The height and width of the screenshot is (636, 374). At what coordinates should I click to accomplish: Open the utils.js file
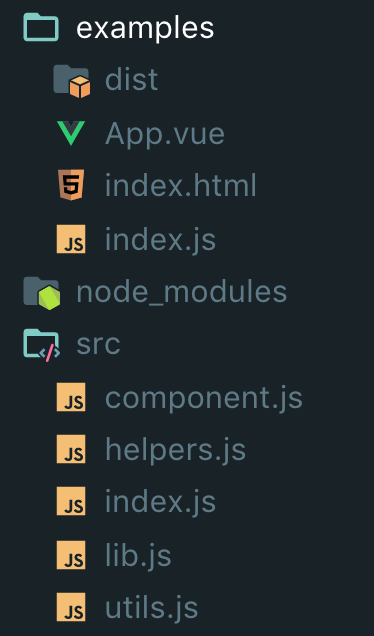coord(151,608)
